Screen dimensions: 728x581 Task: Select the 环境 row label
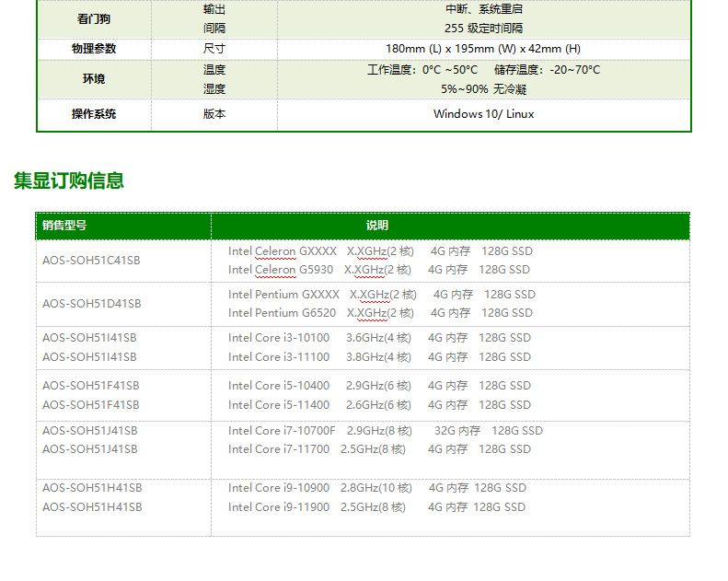[94, 80]
